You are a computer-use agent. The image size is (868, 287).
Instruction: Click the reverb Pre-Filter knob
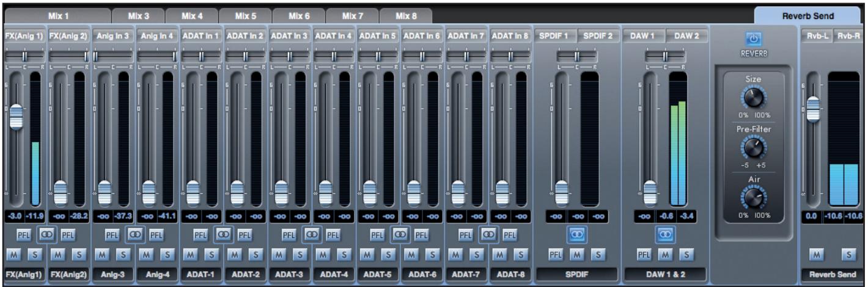[753, 147]
